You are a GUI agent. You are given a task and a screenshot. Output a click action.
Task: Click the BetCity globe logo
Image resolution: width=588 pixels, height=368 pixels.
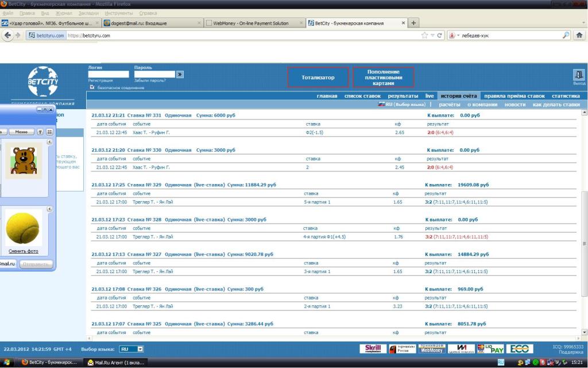click(42, 82)
